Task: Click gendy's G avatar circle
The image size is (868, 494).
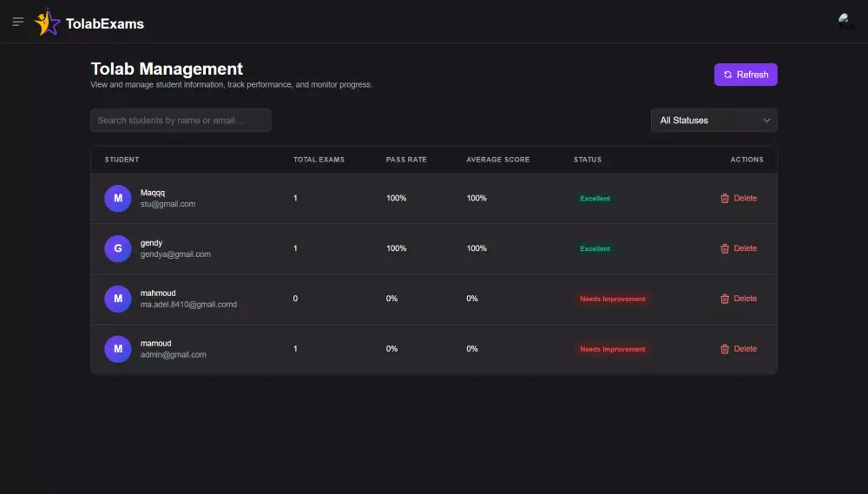Action: click(118, 249)
